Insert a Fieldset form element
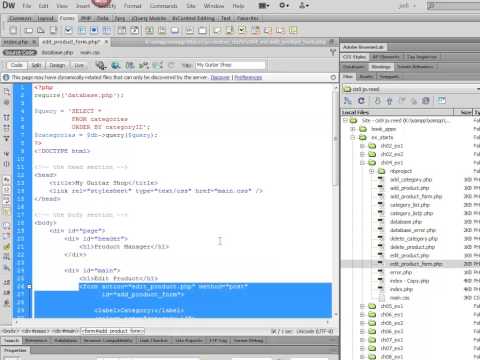Screen dimensions: 480x360 202,30
